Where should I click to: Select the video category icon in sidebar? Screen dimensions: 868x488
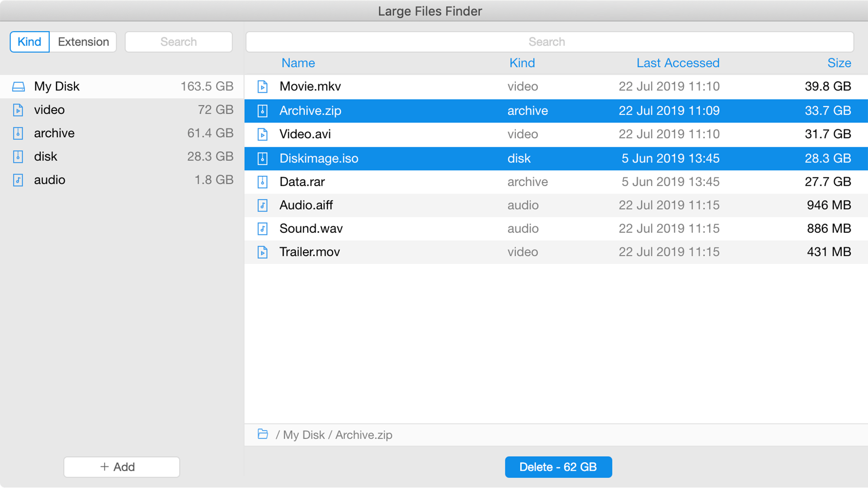18,110
